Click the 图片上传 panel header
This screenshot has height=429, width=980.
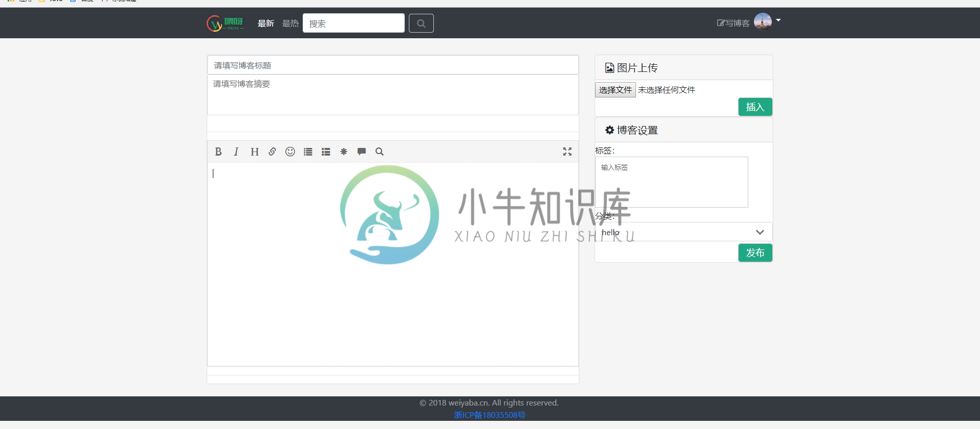point(683,68)
